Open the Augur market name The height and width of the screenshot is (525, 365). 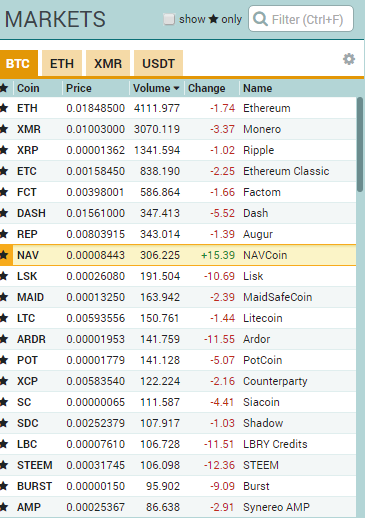pos(258,234)
